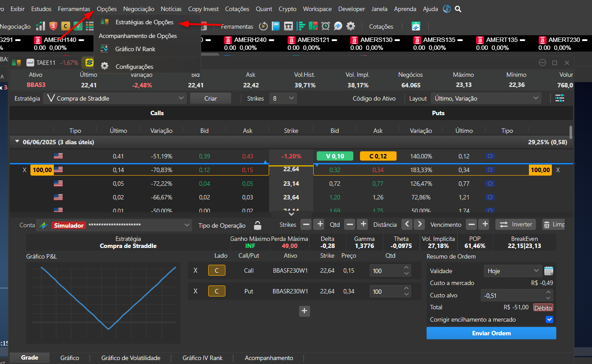Open the bar chart icon in Negociação toolbar
The width and height of the screenshot is (592, 364).
point(41,26)
